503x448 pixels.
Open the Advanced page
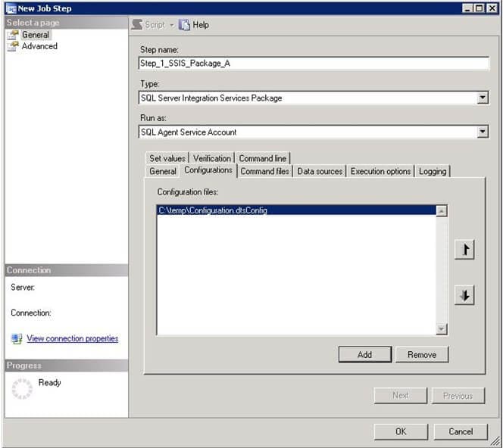(39, 46)
